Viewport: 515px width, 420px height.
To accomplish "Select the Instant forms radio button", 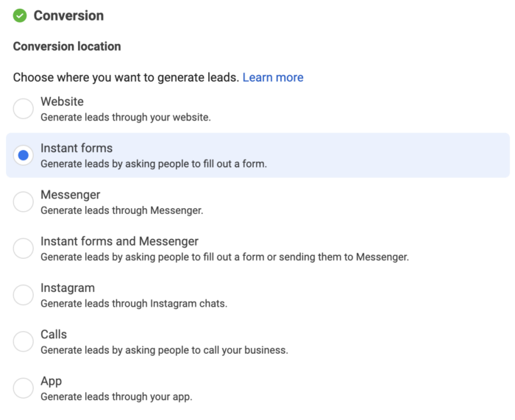I will [x=24, y=155].
